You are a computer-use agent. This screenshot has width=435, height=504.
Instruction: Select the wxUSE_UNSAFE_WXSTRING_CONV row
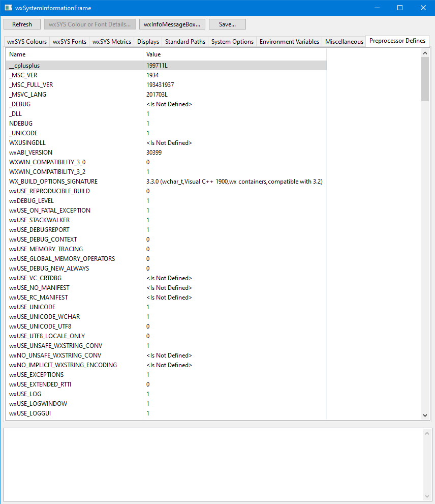166,345
